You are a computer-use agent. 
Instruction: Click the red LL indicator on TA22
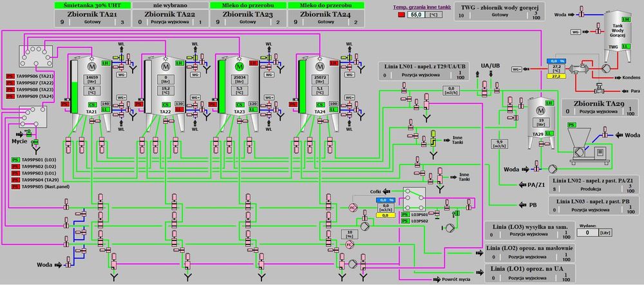coord(178,110)
